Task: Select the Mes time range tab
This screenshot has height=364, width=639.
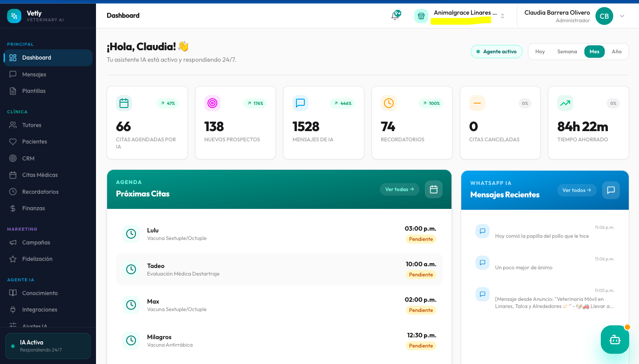Action: (x=595, y=52)
